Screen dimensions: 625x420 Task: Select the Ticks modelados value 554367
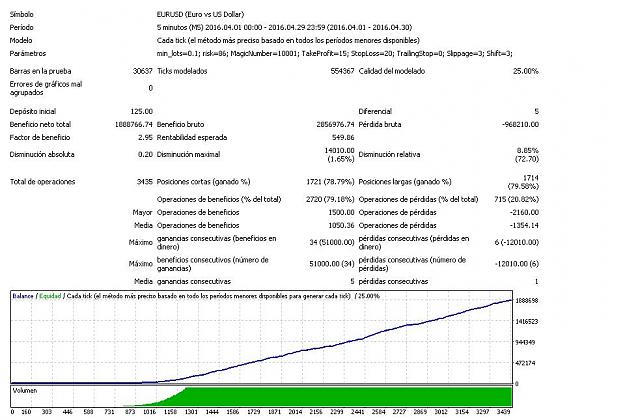point(342,71)
